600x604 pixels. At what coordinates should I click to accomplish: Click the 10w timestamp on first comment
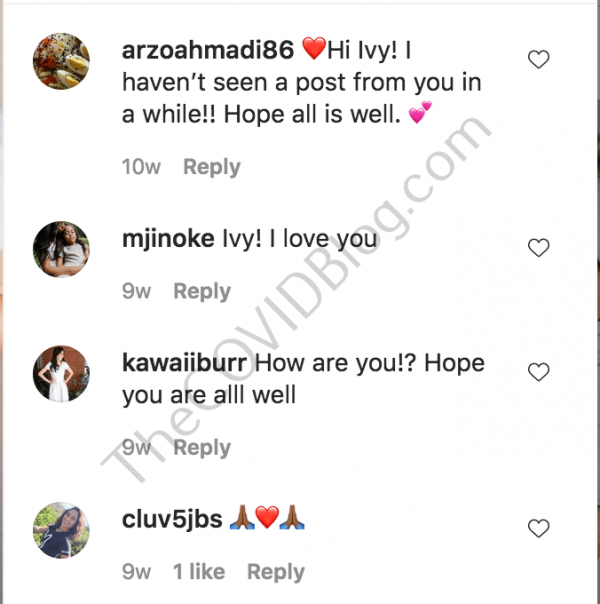point(141,167)
